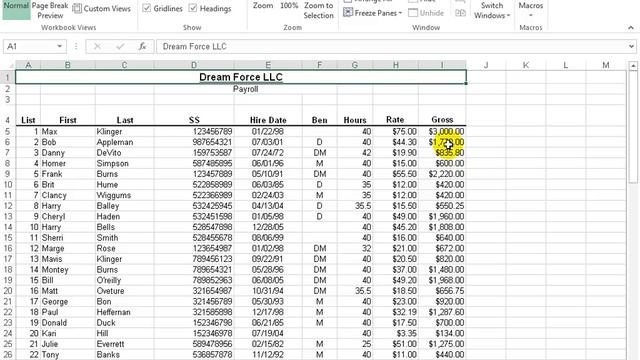
Task: Select column F header
Action: coord(320,65)
